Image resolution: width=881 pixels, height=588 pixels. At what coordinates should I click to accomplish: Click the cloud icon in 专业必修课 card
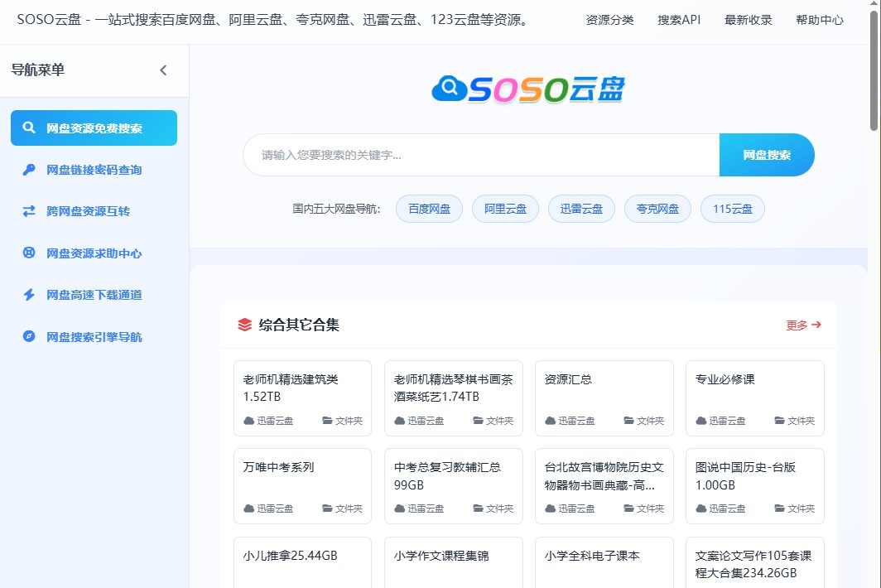click(700, 421)
